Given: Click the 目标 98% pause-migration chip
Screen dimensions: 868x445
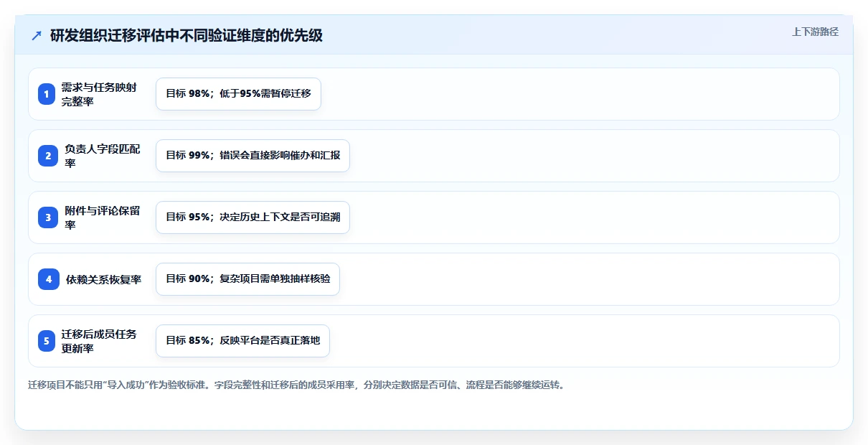Looking at the screenshot, I should click(x=238, y=94).
